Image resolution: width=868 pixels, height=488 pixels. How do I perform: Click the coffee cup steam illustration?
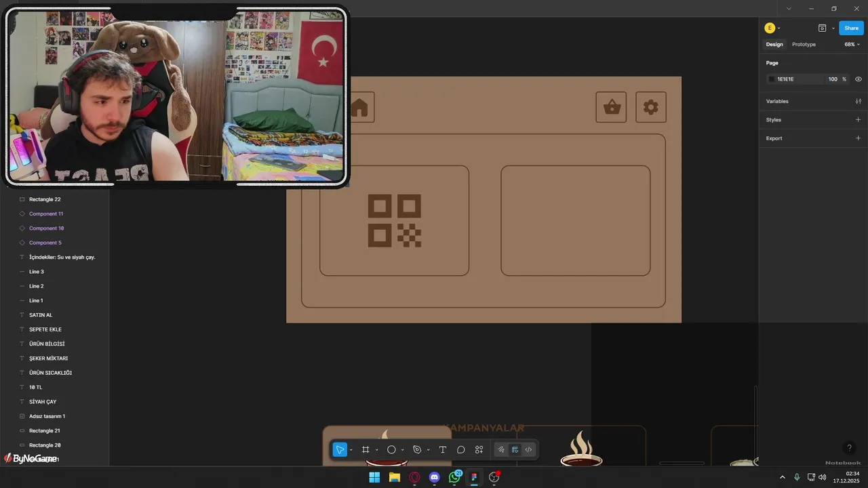coord(581,447)
